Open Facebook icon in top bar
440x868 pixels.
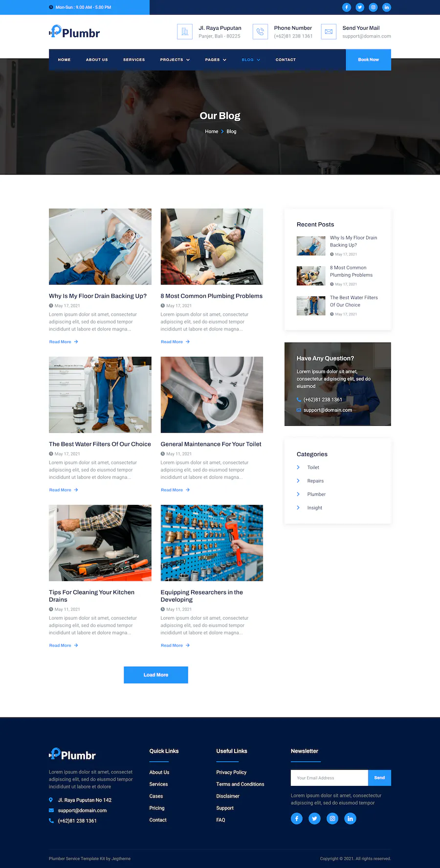[347, 7]
